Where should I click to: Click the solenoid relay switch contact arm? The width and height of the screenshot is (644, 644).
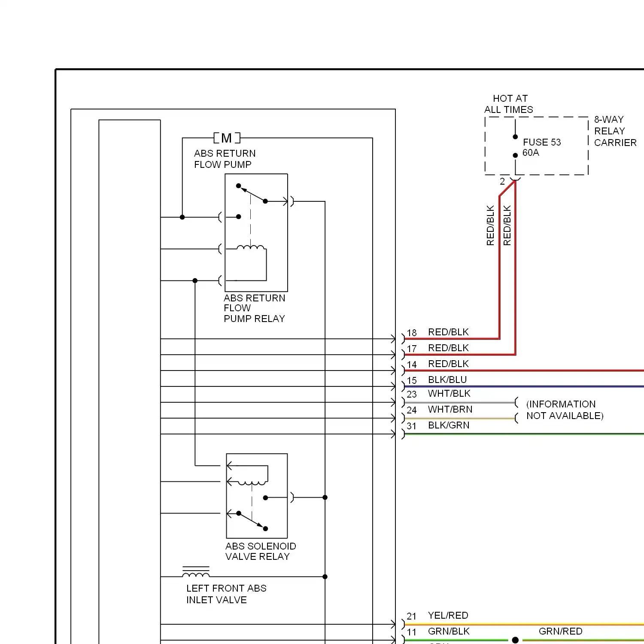click(x=252, y=521)
